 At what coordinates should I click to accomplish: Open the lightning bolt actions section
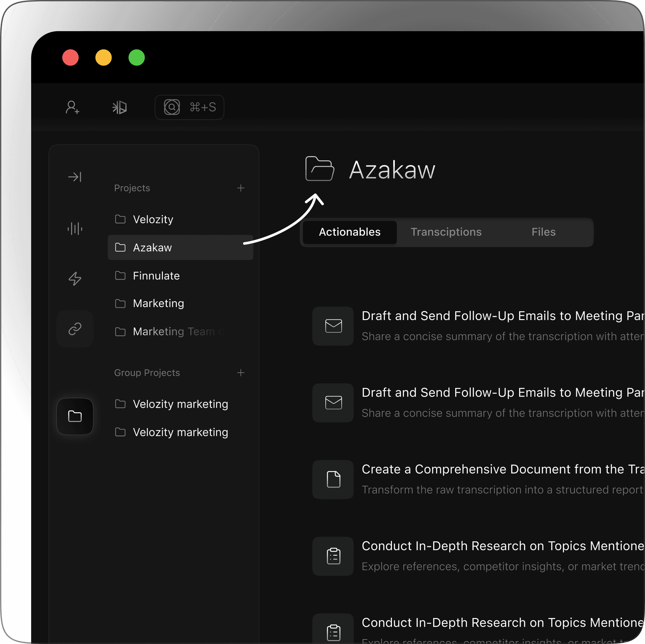(x=75, y=279)
